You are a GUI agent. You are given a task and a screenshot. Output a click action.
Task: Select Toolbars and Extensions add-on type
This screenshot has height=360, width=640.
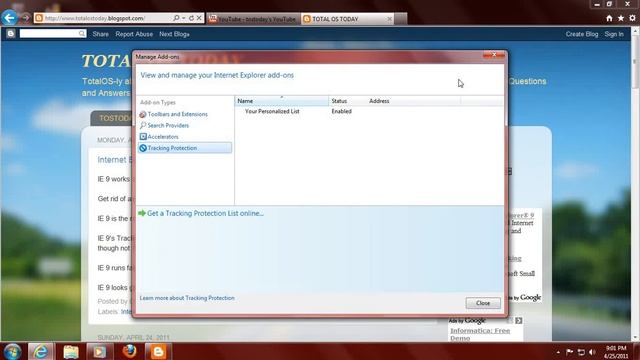185,114
